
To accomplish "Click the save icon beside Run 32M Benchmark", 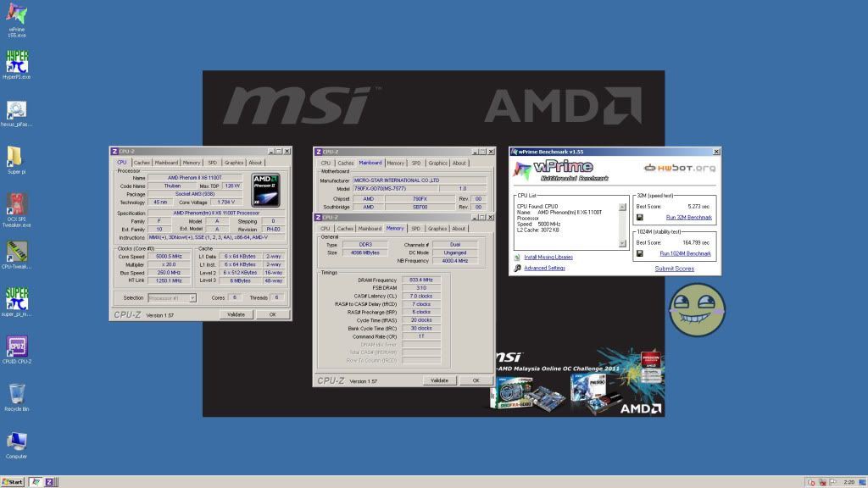I will coord(638,218).
